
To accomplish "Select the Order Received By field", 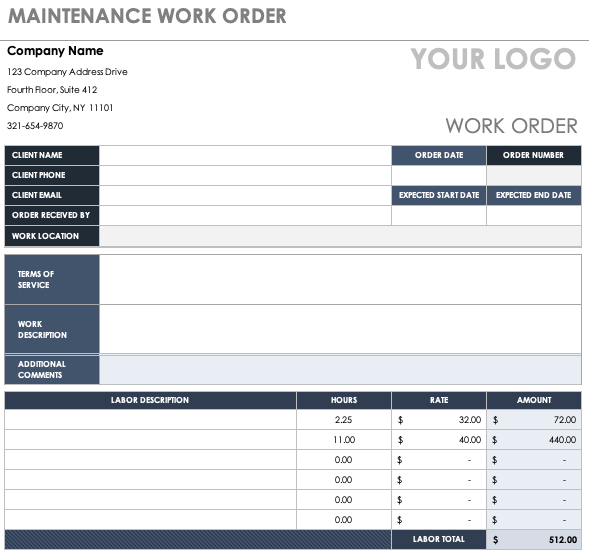I will click(x=245, y=216).
